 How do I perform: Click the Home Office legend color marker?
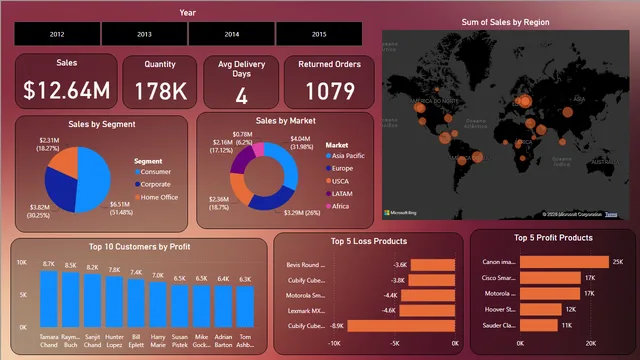(x=138, y=197)
